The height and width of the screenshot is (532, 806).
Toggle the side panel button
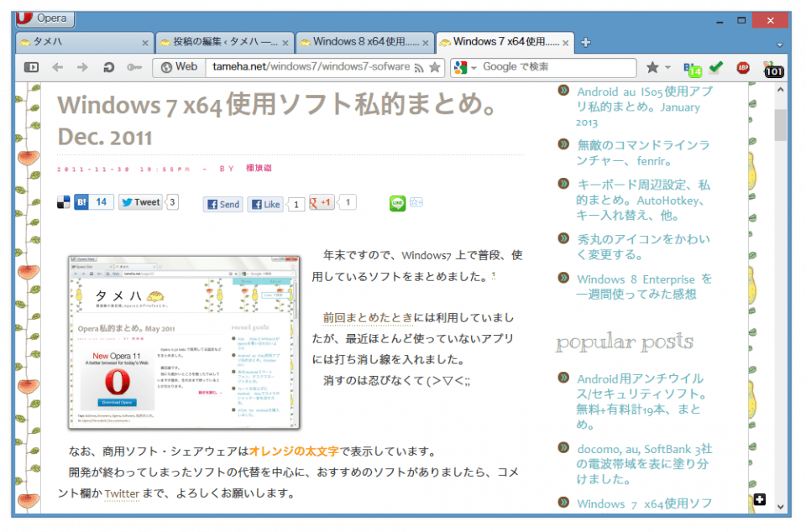[31, 67]
